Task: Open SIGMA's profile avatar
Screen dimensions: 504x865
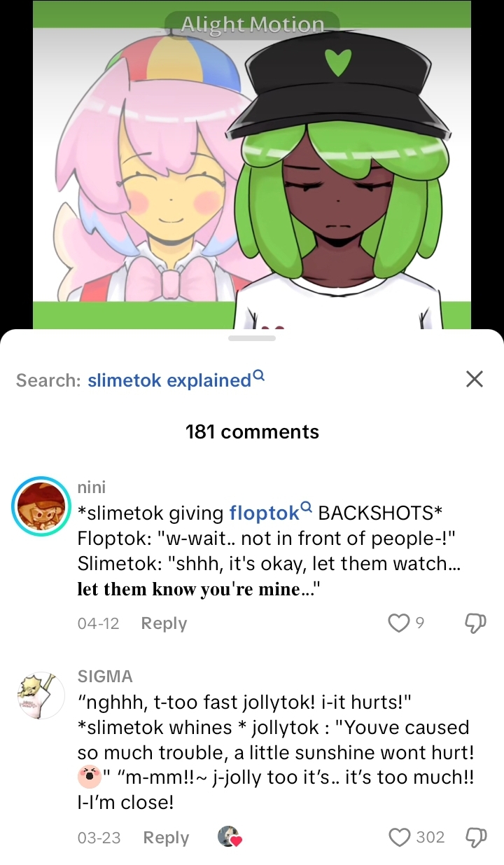Action: (41, 696)
